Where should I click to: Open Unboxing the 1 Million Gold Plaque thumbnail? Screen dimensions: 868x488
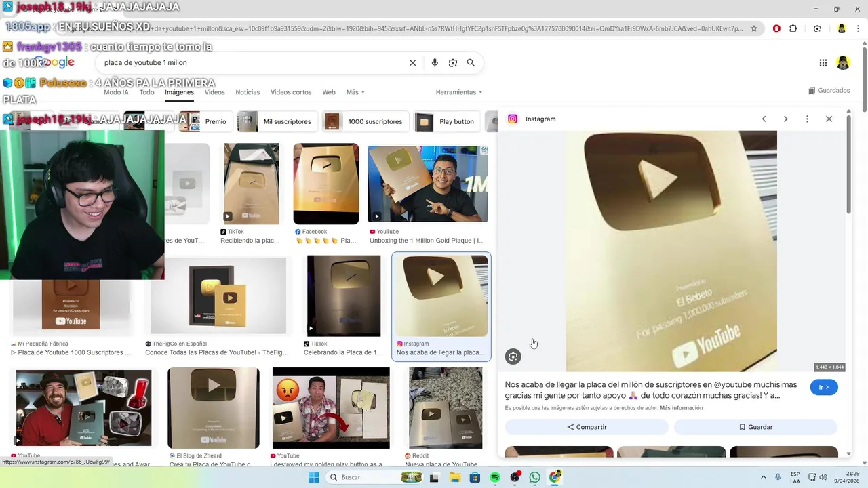coord(428,184)
